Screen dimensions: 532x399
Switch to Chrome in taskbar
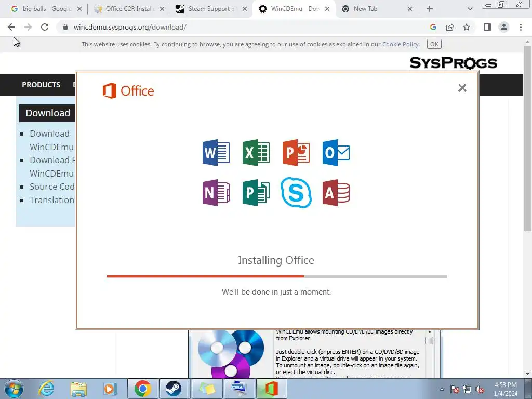142,389
